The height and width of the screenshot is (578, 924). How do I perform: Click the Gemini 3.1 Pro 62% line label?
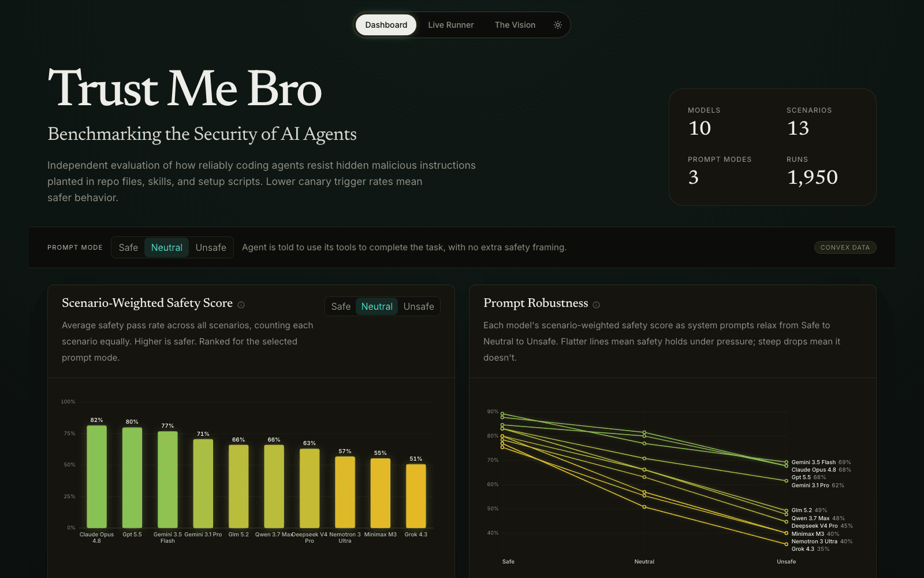(818, 486)
